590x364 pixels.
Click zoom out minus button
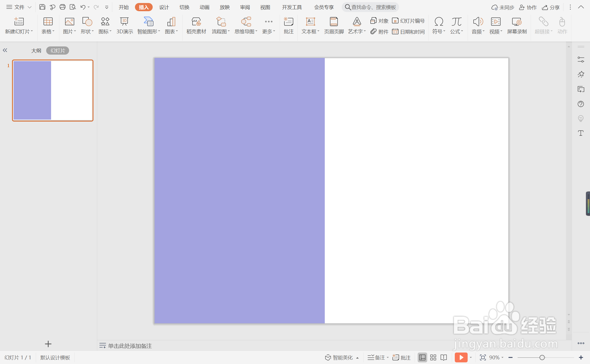tap(511, 357)
